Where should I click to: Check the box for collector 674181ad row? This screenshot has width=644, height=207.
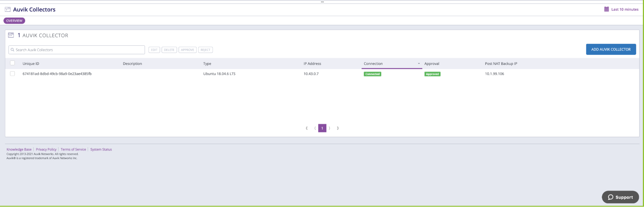13,74
